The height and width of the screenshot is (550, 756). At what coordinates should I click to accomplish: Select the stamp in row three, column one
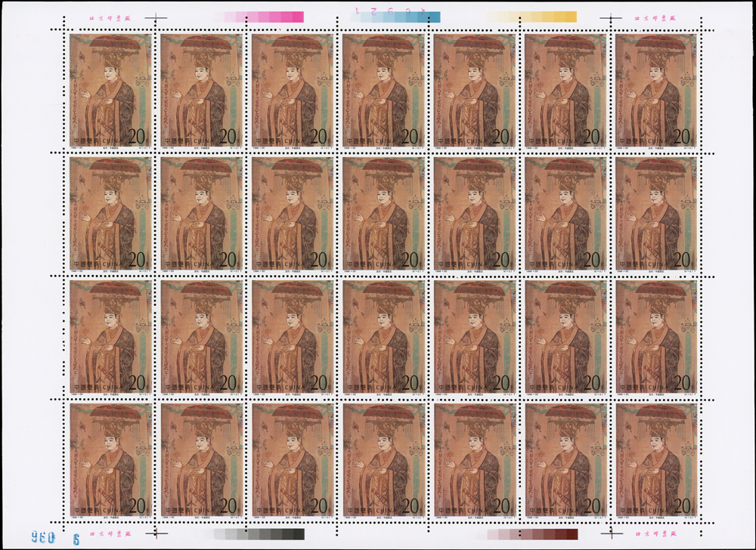pyautogui.click(x=111, y=338)
